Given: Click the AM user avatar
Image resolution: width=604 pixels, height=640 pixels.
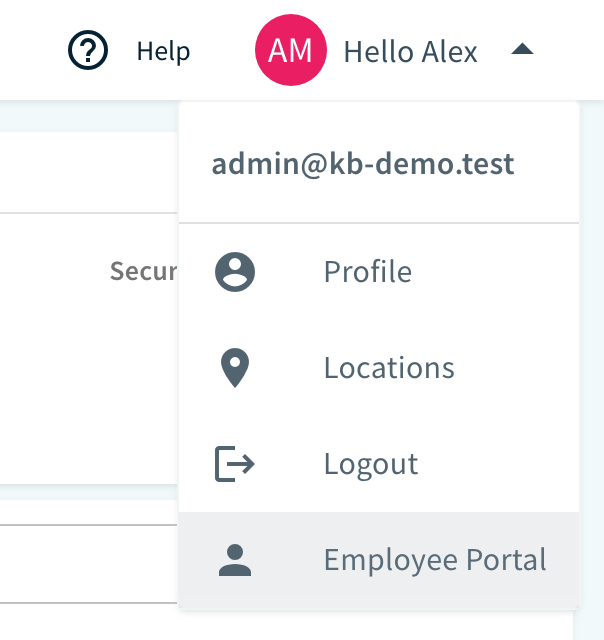Looking at the screenshot, I should [x=291, y=50].
